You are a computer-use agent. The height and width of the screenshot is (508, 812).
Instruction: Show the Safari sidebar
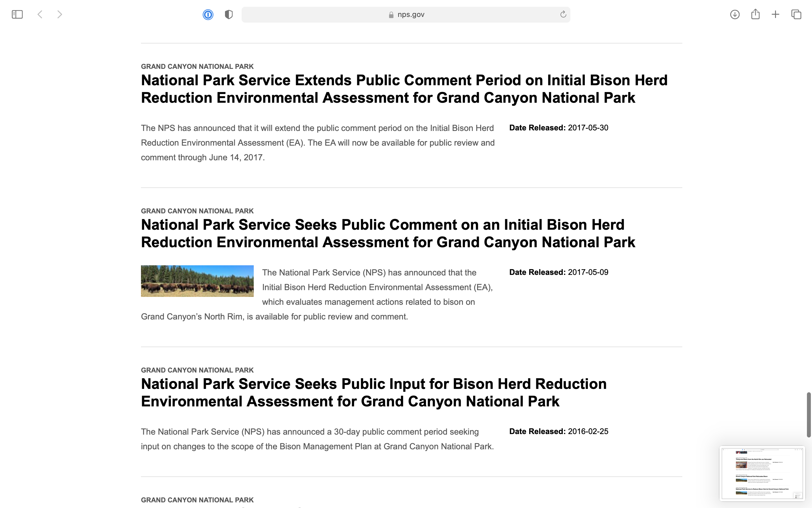17,14
